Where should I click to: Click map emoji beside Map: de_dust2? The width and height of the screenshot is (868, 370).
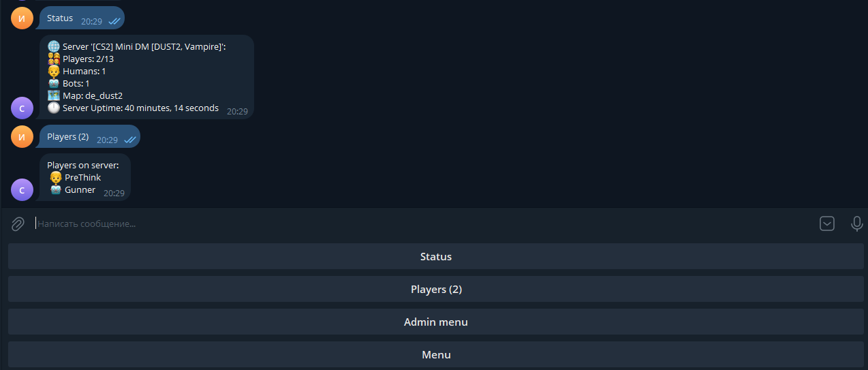54,95
